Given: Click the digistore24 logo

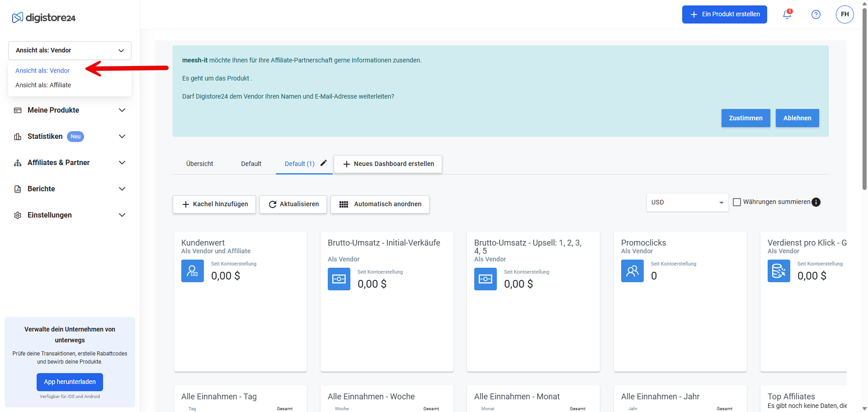Looking at the screenshot, I should click(x=44, y=18).
